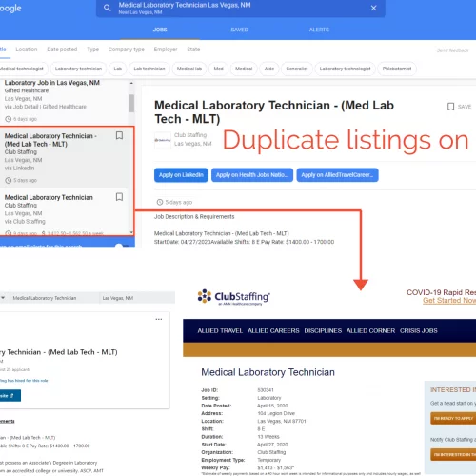This screenshot has height=476, width=476.
Task: Open CRISIS JOBS menu
Action: [x=419, y=331]
